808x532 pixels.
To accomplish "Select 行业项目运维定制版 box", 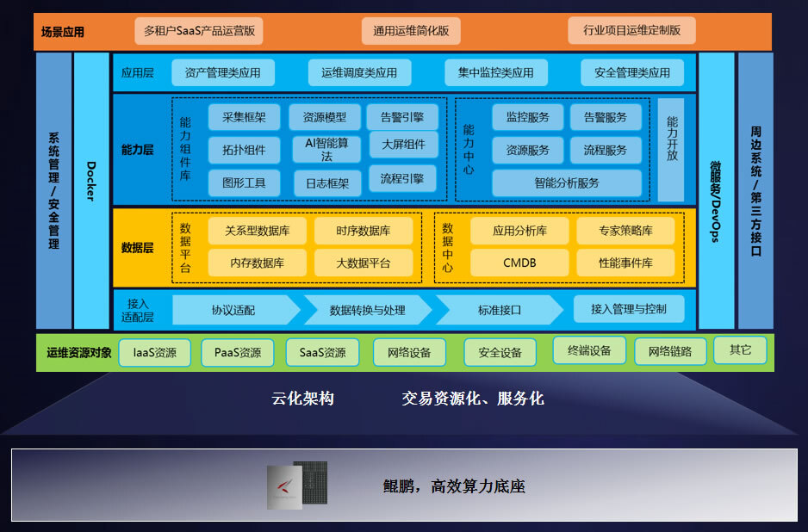I will tap(631, 30).
